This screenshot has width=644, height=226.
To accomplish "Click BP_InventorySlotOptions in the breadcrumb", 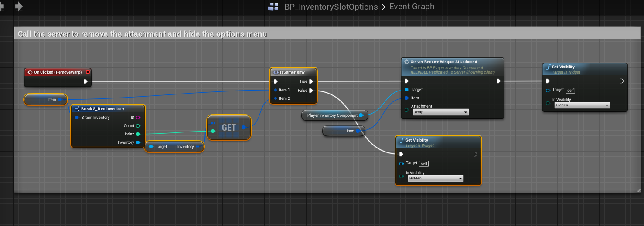I will point(331,7).
